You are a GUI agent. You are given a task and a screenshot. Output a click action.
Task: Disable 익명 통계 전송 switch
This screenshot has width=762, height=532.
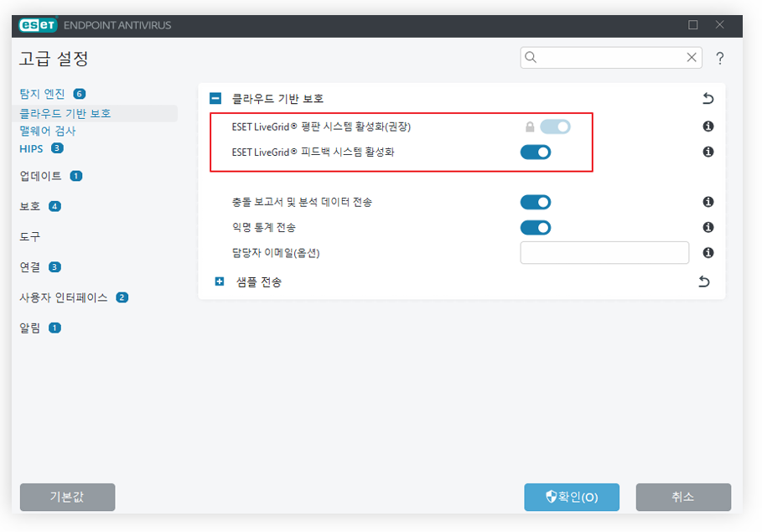[x=536, y=227]
